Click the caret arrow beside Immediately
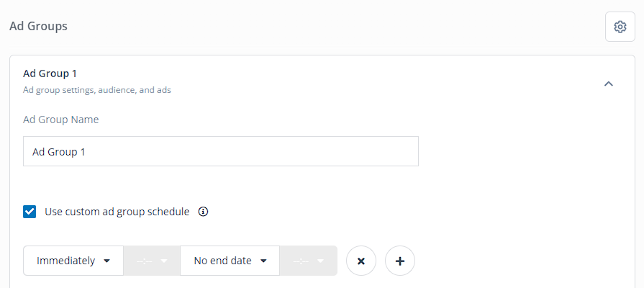644x288 pixels. pos(106,261)
